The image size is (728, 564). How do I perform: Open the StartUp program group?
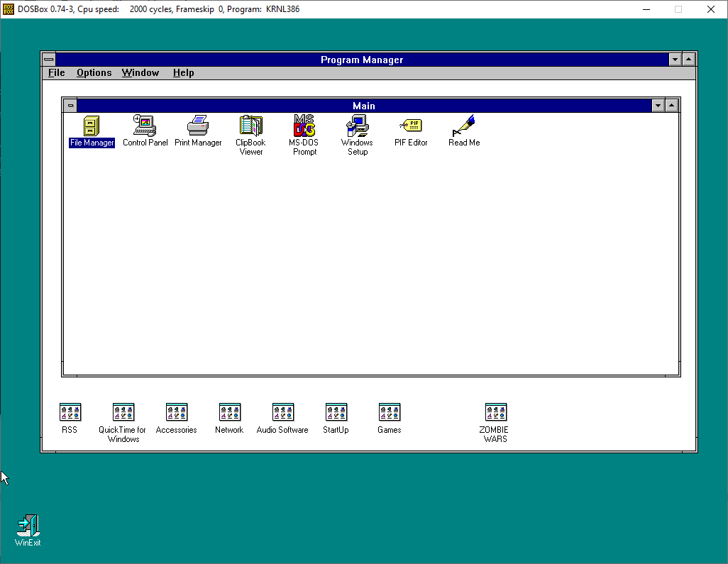coord(336,411)
